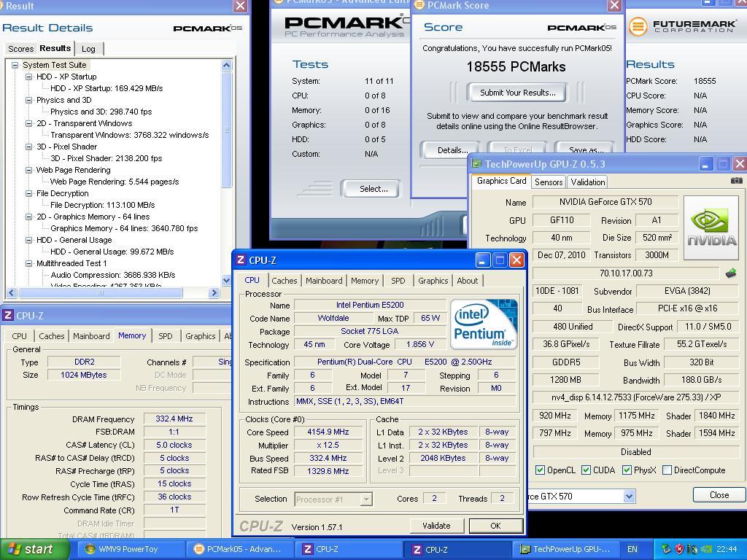Open the GTX 570 card selection dropdown
Screen dimensions: 747x560
click(629, 496)
